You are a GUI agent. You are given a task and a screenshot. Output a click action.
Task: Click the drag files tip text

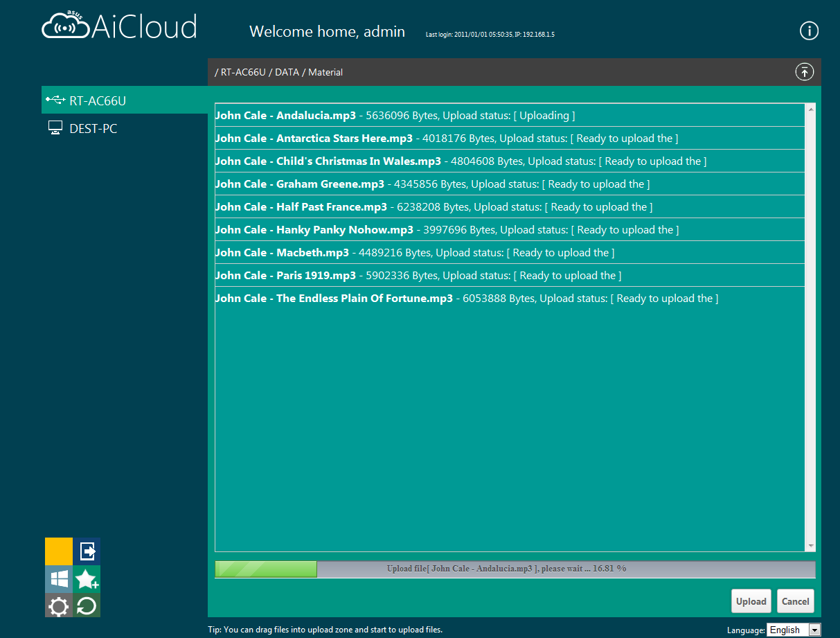pos(325,630)
